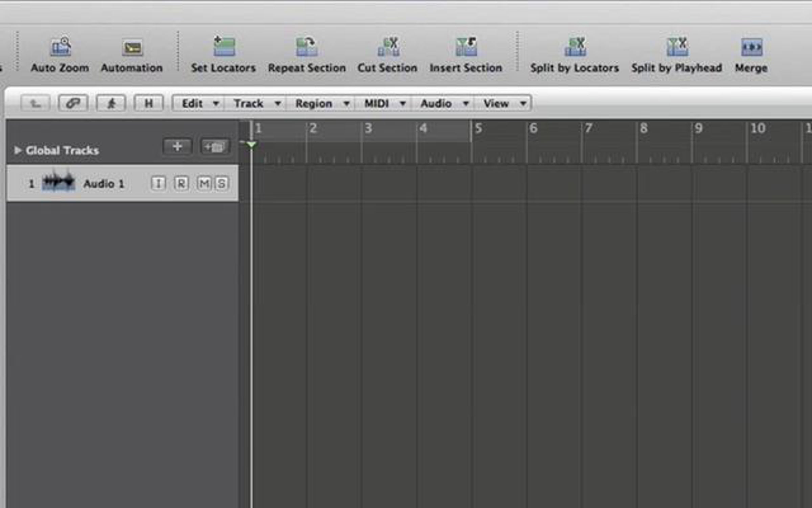
Task: Expand the Global Tracks disclosure triangle
Action: [18, 150]
